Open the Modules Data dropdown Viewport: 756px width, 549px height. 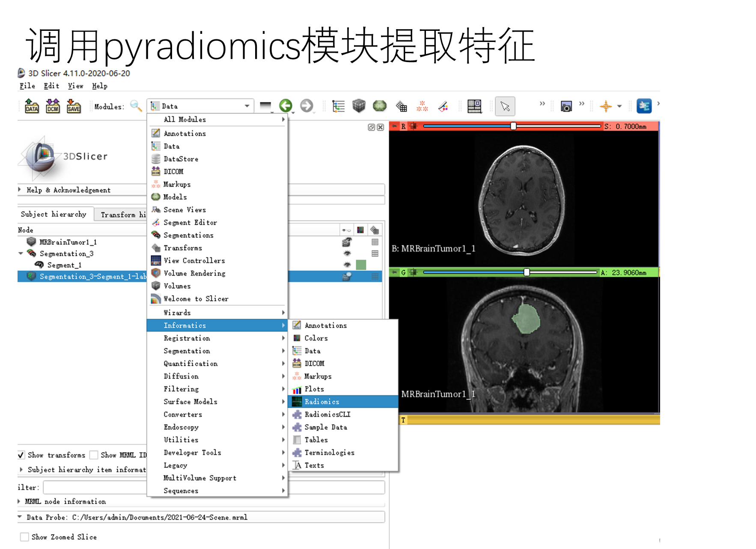[x=200, y=106]
